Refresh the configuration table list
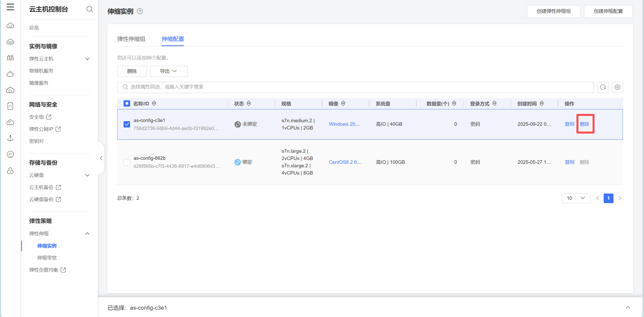The height and width of the screenshot is (317, 644). (x=603, y=87)
